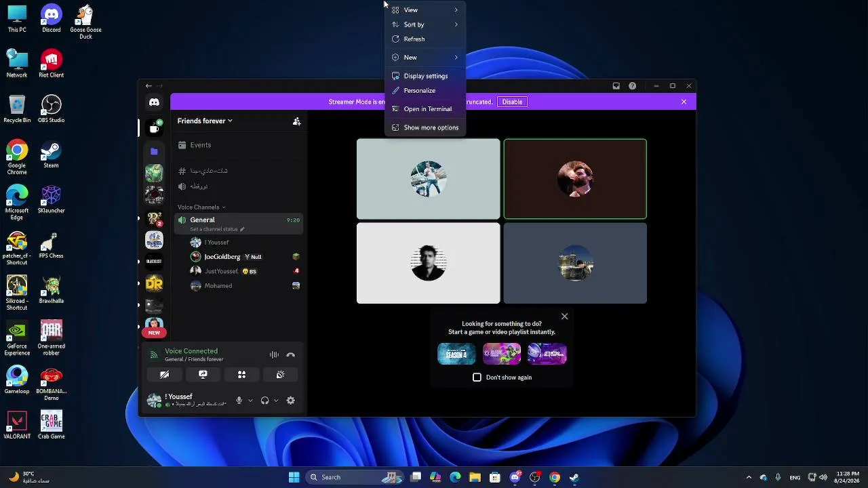Collapse the Voice Channels category
The image size is (868, 488).
coord(201,207)
